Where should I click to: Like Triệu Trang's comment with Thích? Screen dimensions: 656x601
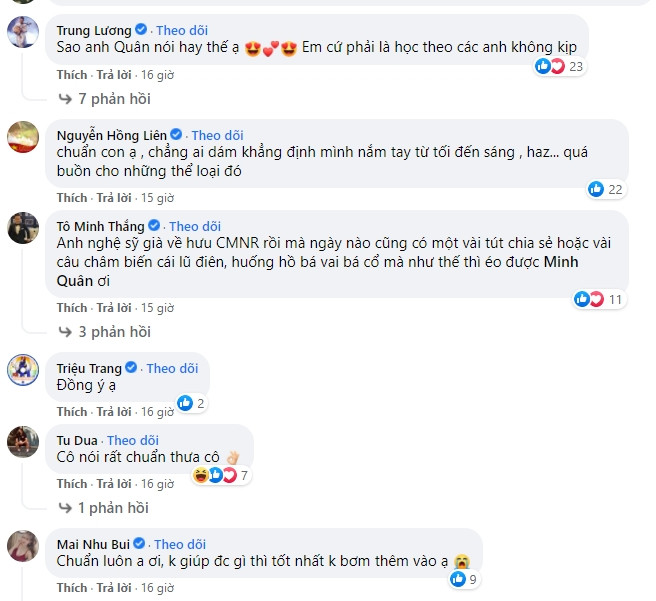click(72, 412)
